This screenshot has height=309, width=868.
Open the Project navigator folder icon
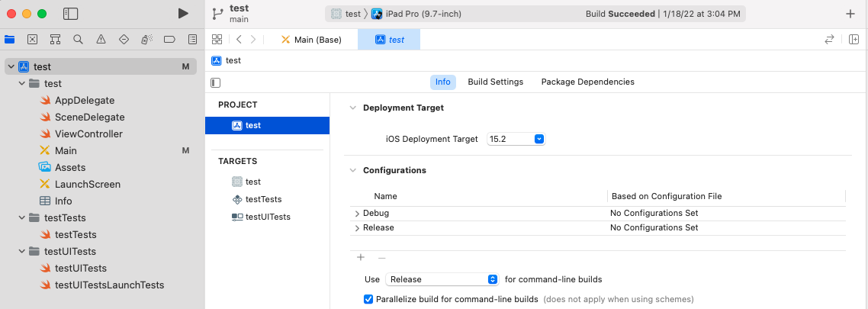9,40
